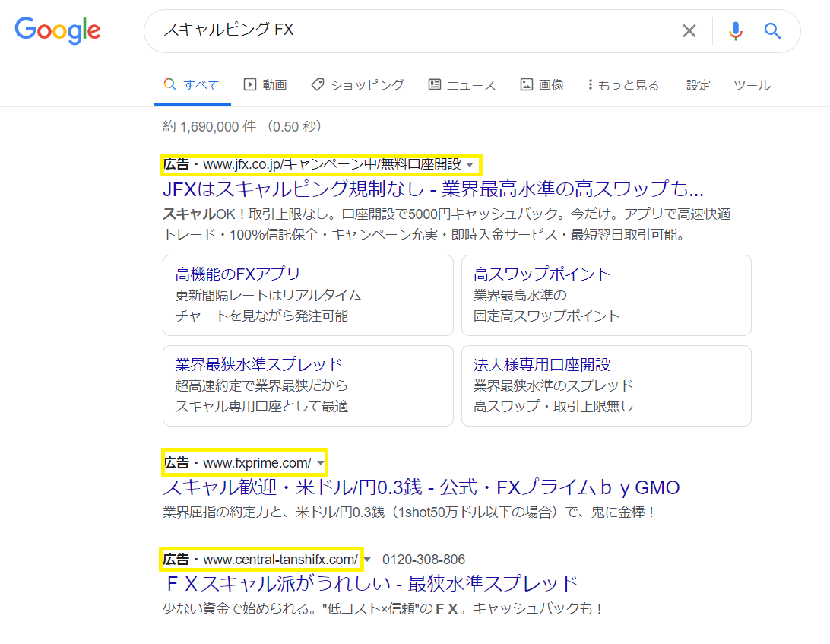This screenshot has width=830, height=644.
Task: Open the 業界最狭水準スプレッド sitelink
Action: (x=258, y=364)
